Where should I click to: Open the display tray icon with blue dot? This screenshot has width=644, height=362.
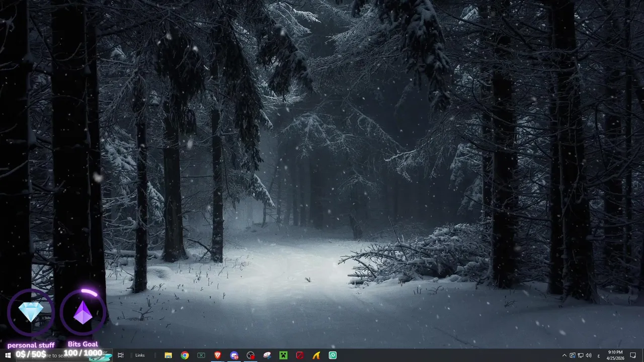click(x=572, y=355)
